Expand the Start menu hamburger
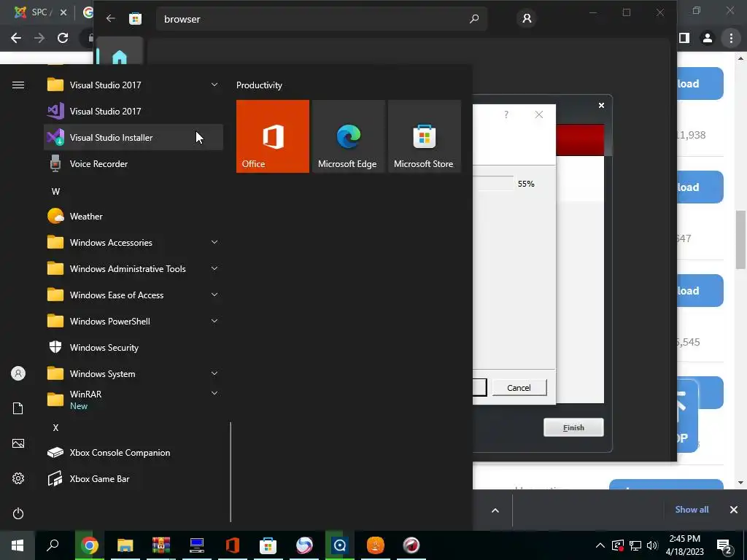Screen dimensions: 747x560 [18, 85]
